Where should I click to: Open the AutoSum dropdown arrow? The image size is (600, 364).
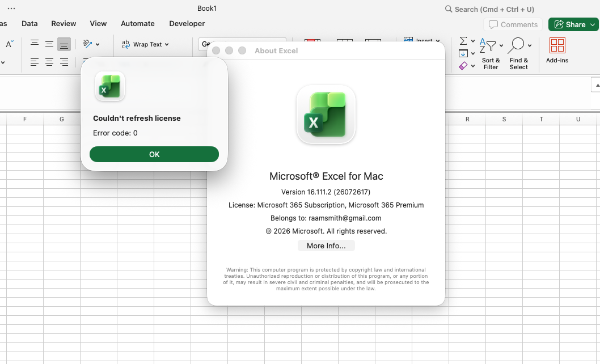(473, 41)
